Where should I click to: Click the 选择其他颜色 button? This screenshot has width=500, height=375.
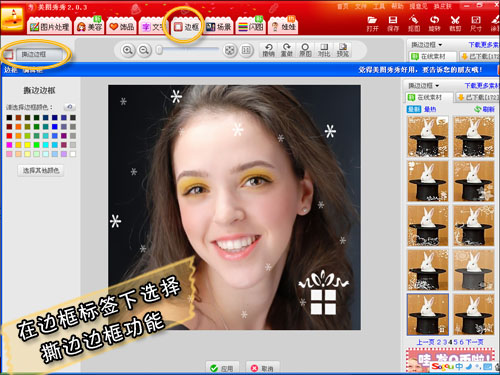[x=41, y=171]
